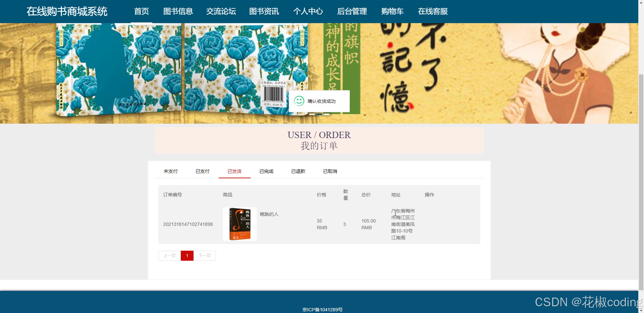The height and width of the screenshot is (313, 644).
Task: Switch to the 未支付 orders tab
Action: [x=171, y=171]
